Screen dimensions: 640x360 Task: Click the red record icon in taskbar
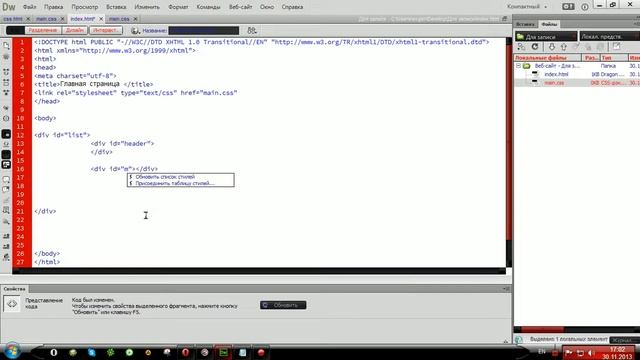coord(261,352)
